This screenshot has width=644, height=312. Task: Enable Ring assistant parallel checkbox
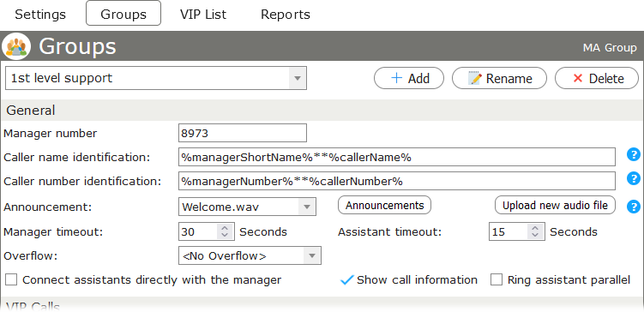(x=497, y=280)
